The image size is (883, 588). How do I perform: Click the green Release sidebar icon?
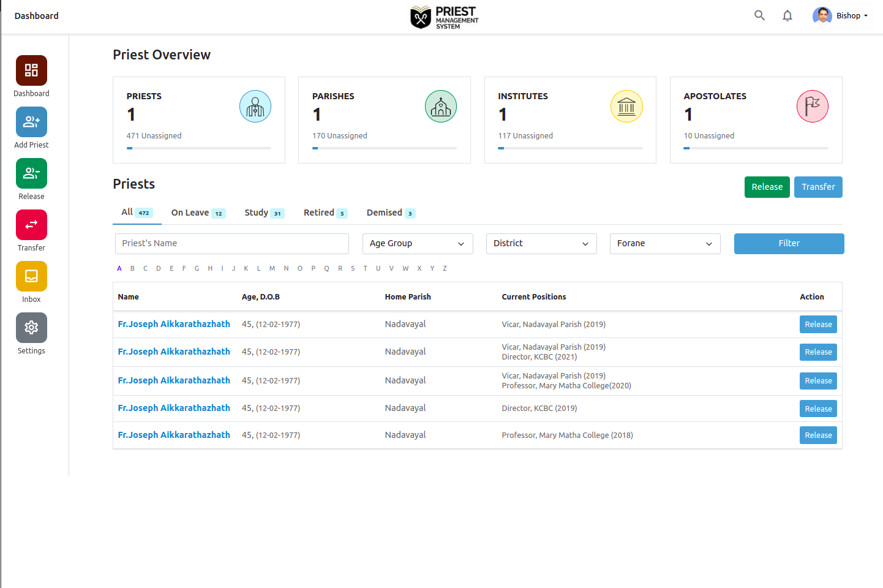click(x=31, y=173)
